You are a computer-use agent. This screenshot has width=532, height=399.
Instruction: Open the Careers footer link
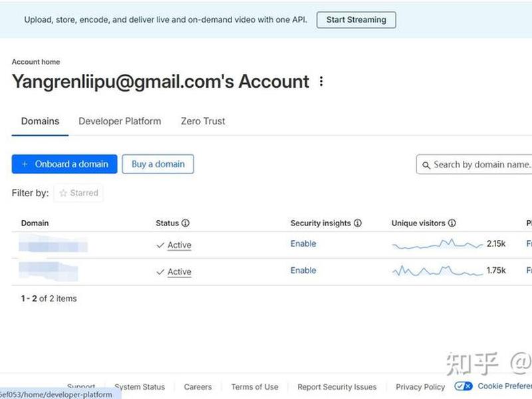pyautogui.click(x=198, y=387)
